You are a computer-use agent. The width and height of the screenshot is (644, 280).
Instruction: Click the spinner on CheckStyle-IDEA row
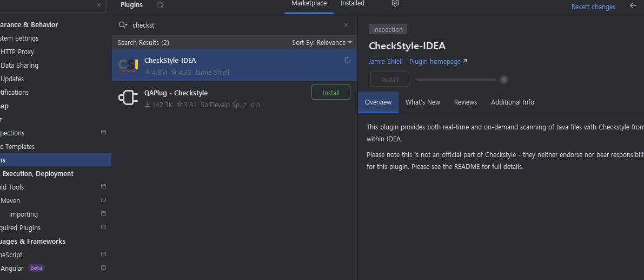[x=348, y=61]
